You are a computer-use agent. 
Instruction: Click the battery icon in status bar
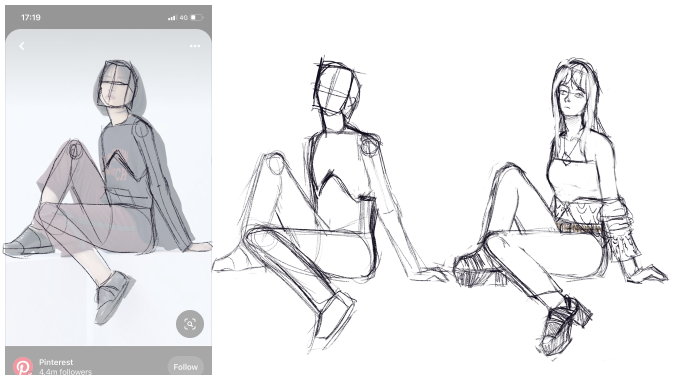click(196, 18)
